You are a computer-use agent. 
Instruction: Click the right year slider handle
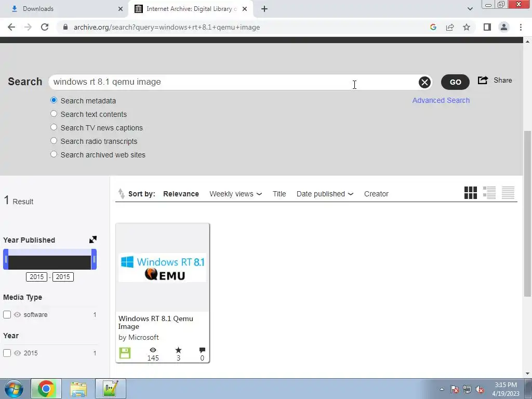coord(94,259)
